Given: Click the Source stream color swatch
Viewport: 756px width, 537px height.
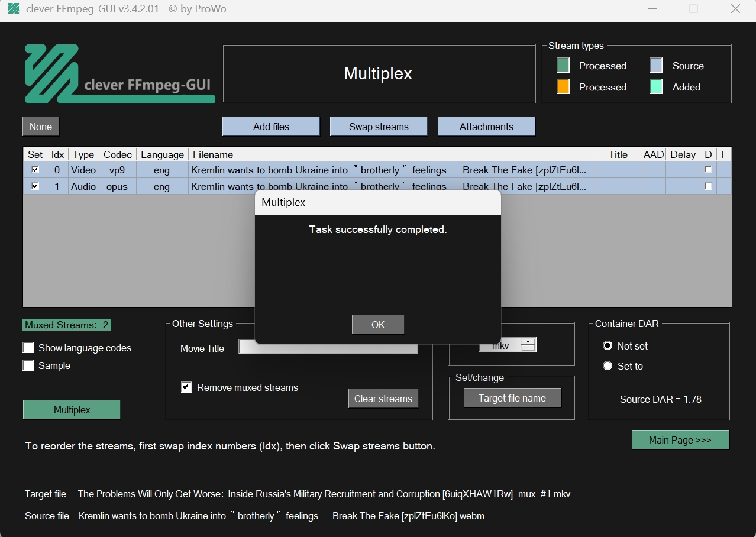Looking at the screenshot, I should tap(656, 65).
